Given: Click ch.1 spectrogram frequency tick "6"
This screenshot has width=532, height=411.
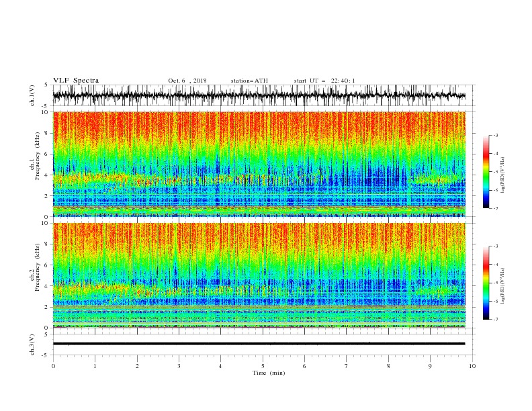Looking at the screenshot, I should pos(47,154).
